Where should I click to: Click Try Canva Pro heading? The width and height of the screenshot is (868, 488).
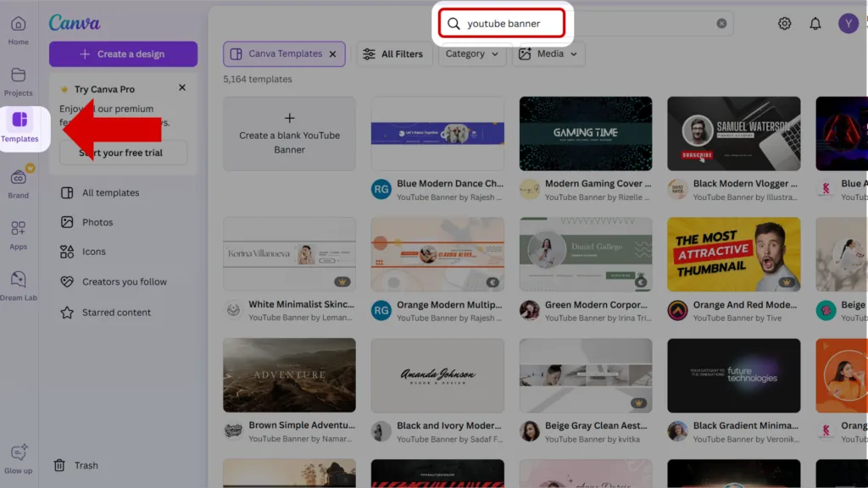pyautogui.click(x=104, y=89)
